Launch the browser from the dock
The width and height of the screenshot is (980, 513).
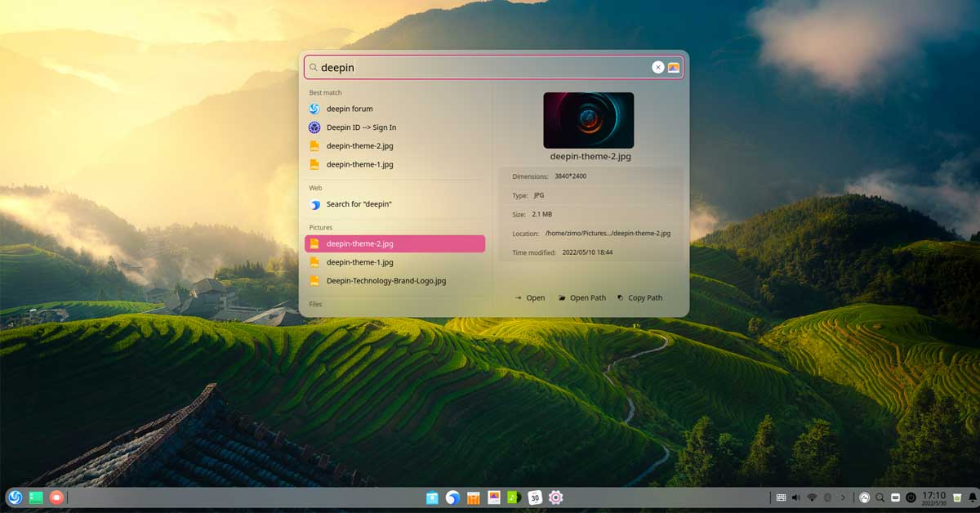453,497
